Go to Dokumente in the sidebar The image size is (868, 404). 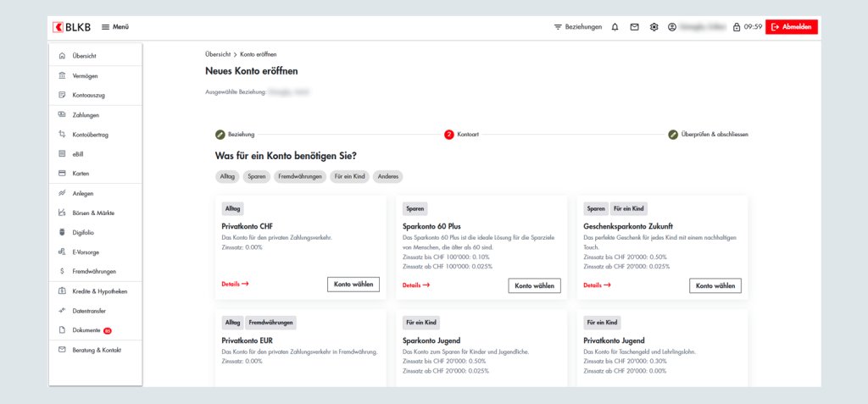(x=87, y=330)
